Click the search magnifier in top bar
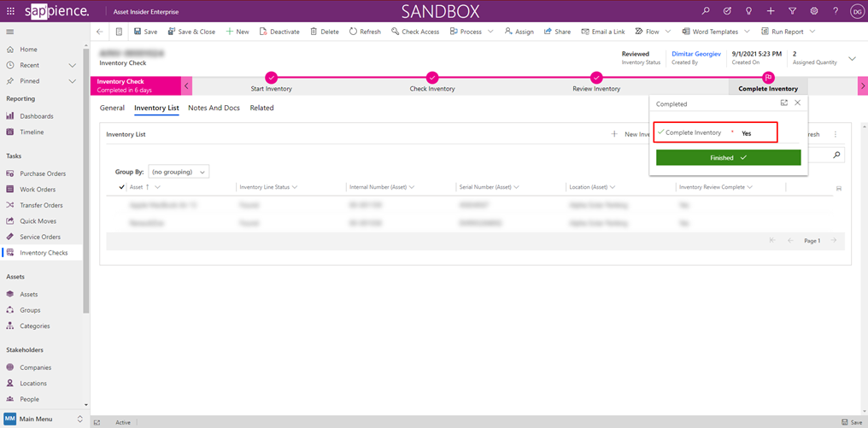This screenshot has height=428, width=868. coord(706,11)
